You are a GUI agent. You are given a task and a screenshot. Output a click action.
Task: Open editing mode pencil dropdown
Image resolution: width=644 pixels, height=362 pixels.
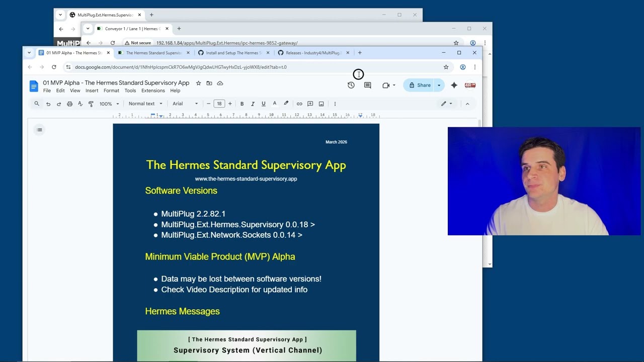click(447, 104)
